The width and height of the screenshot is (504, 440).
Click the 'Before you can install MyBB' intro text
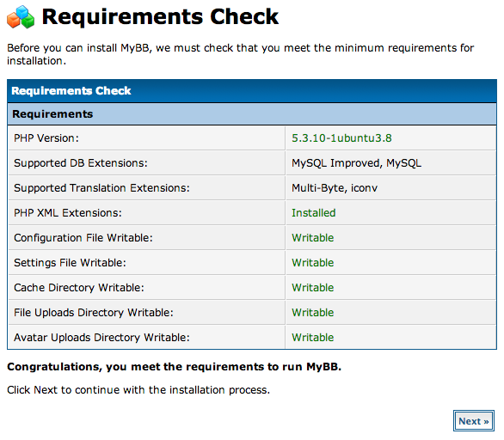241,54
